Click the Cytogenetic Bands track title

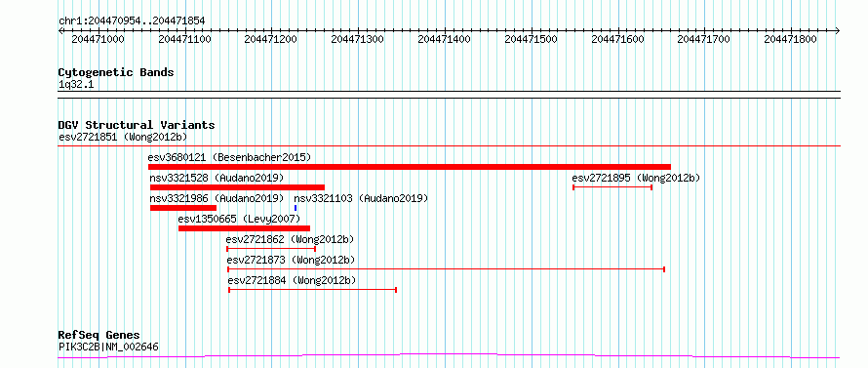[x=116, y=72]
